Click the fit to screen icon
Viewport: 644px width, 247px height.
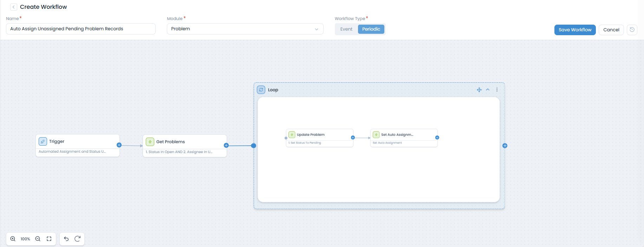point(49,239)
